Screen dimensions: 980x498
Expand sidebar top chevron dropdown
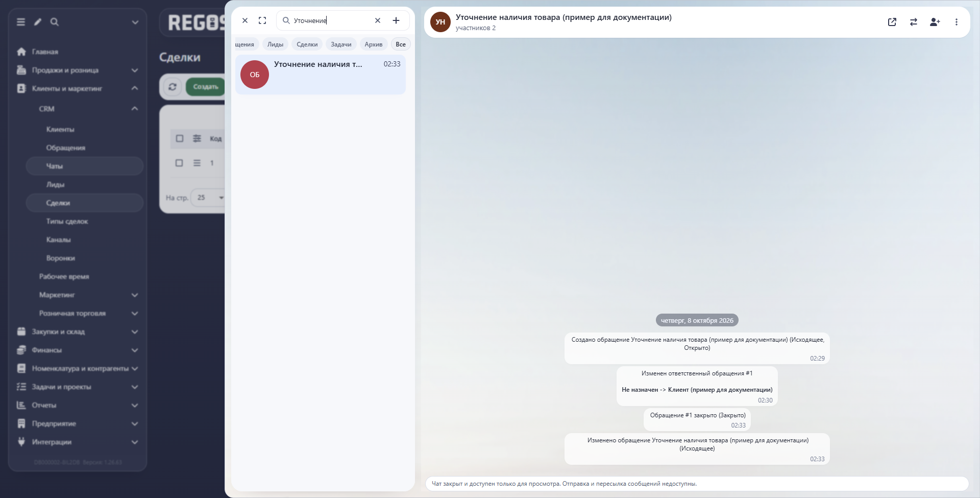[135, 22]
